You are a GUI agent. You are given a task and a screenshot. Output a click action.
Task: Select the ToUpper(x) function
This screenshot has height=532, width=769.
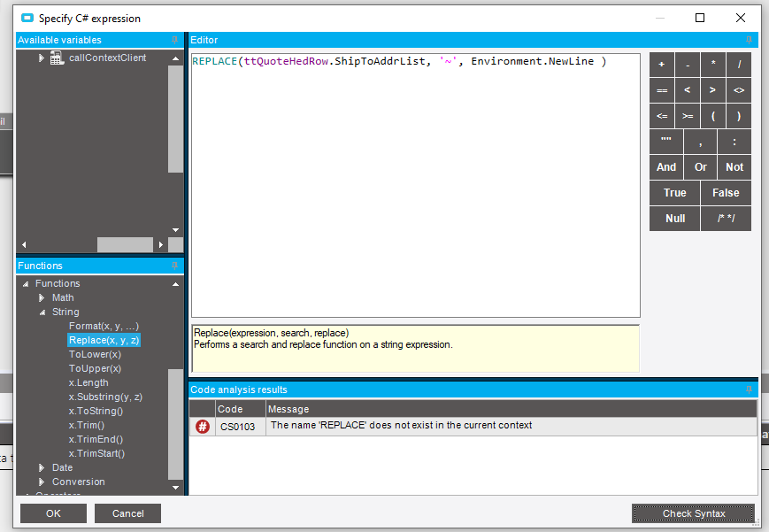[x=96, y=368]
